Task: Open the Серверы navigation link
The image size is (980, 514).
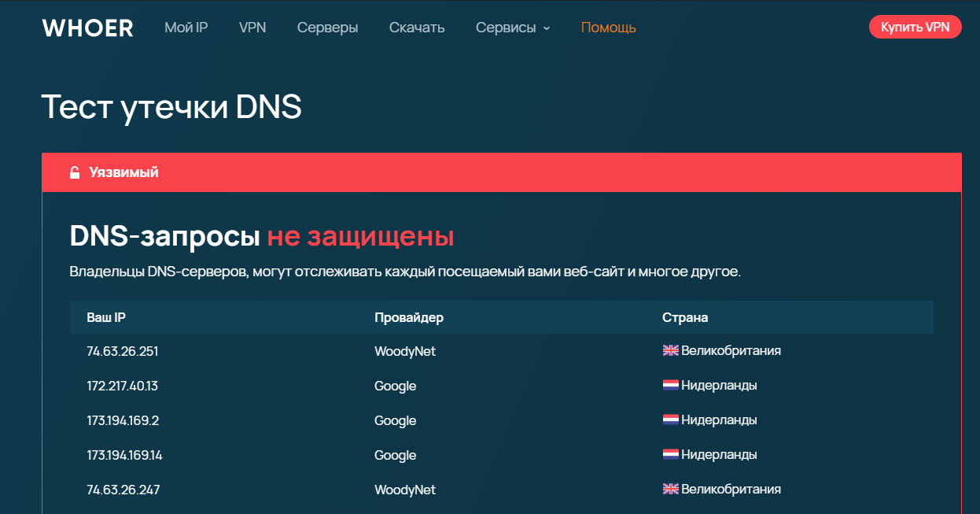Action: click(x=327, y=28)
